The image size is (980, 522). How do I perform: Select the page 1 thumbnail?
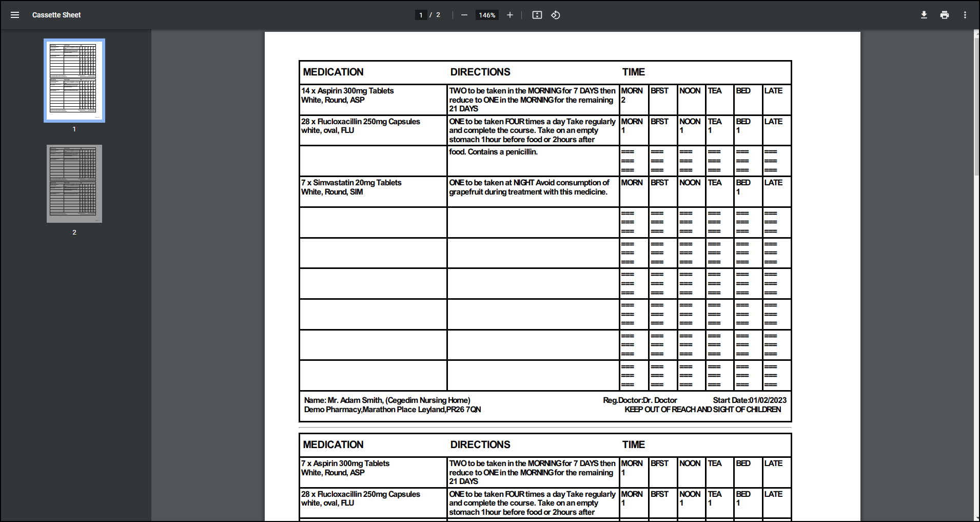(74, 81)
